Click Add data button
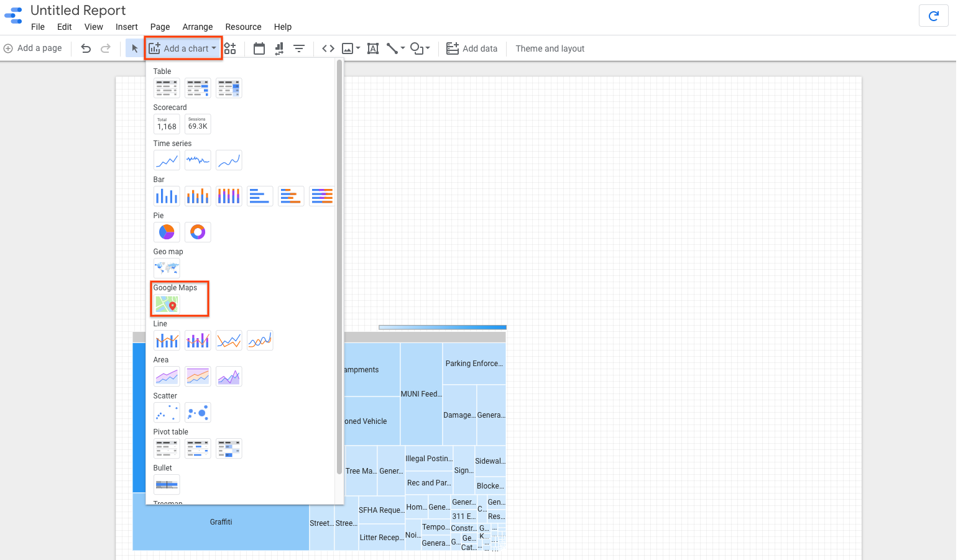The width and height of the screenshot is (958, 560). click(x=472, y=48)
